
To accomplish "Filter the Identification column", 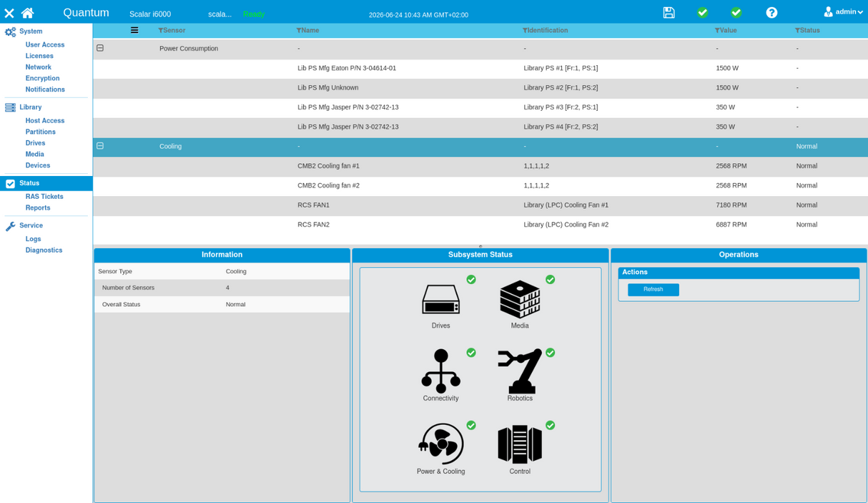I will pyautogui.click(x=525, y=31).
